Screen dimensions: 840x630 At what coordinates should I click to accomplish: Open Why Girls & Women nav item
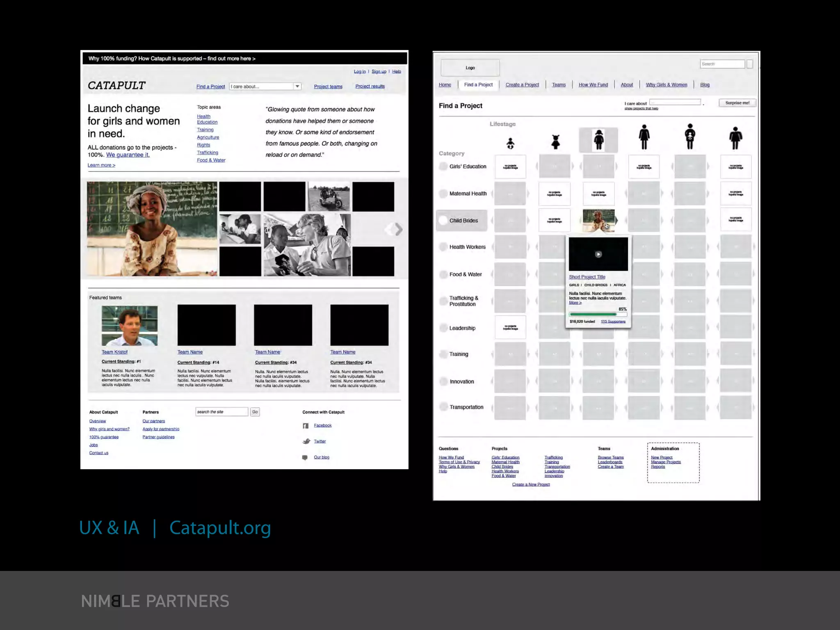(x=667, y=85)
